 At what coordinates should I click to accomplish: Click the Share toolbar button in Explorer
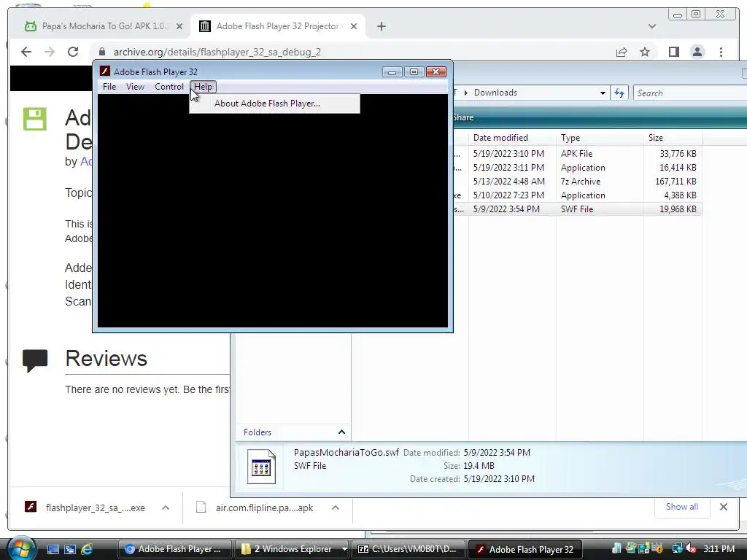pyautogui.click(x=462, y=117)
